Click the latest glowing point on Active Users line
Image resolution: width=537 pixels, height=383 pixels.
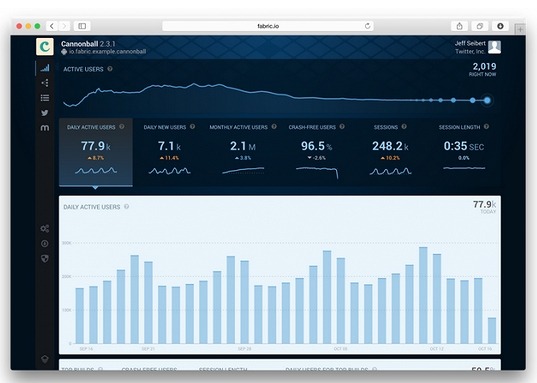487,100
